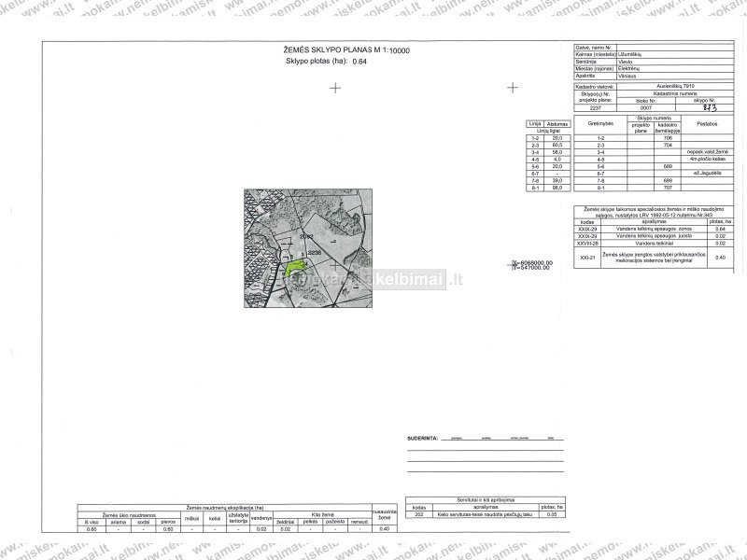Select distance "39,0" for line 7-8
747x560 pixels.
(557, 181)
